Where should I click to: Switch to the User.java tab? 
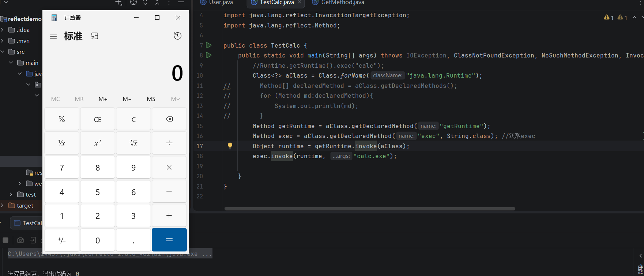[x=217, y=3]
